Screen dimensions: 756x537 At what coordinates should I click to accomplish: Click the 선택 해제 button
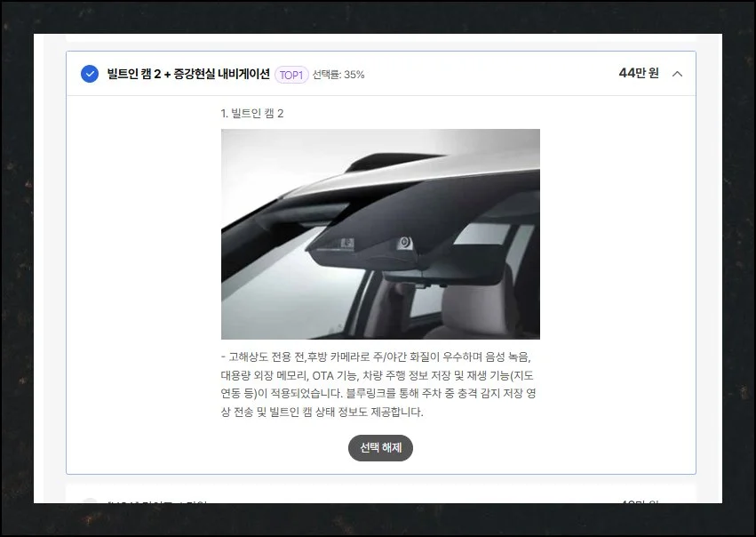coord(380,448)
